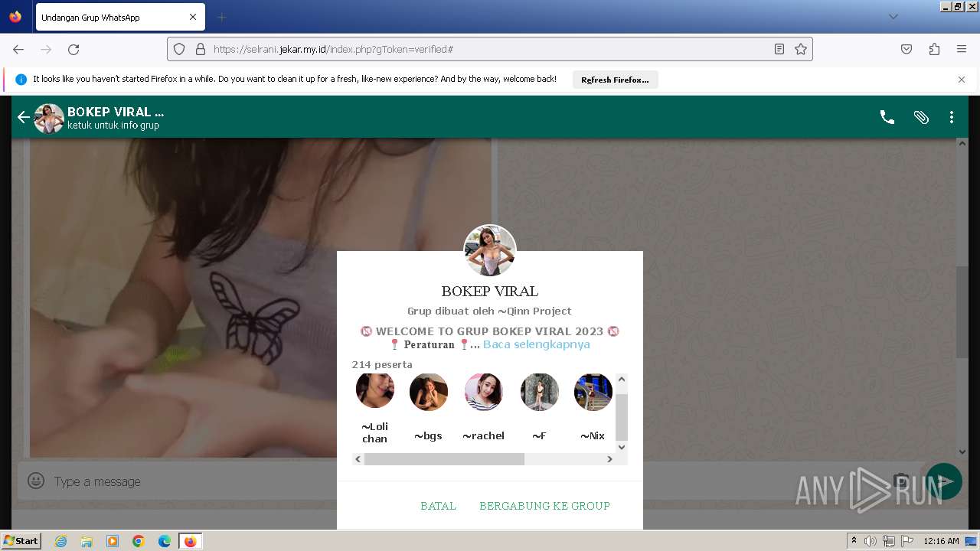Launch Internet Explorer from taskbar

[x=60, y=541]
